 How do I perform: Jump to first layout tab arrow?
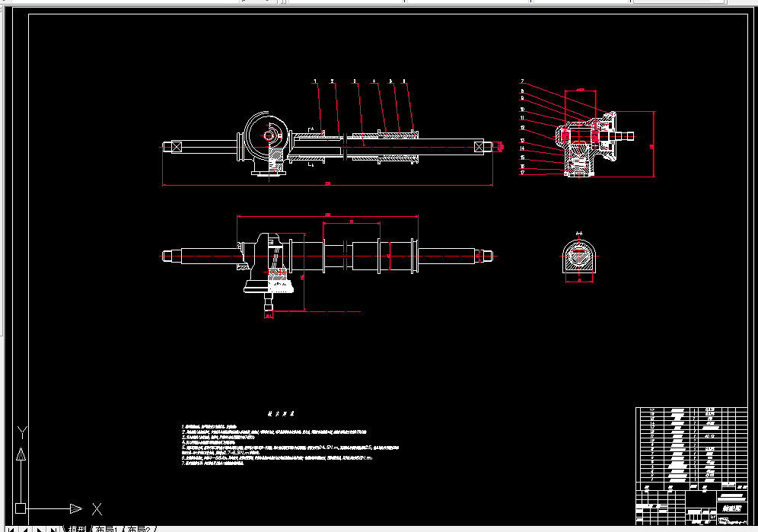[11, 529]
